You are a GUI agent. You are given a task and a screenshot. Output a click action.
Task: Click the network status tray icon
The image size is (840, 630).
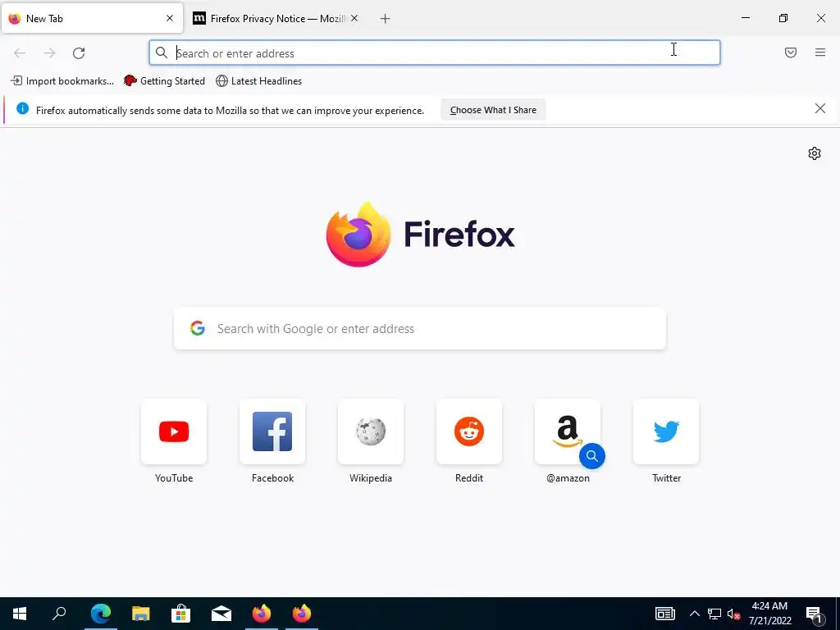[714, 614]
